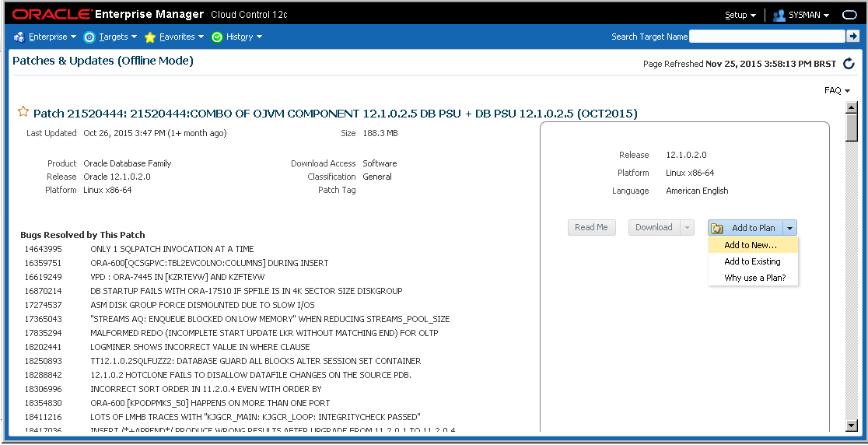
Task: Click the History green clock icon
Action: pos(217,37)
